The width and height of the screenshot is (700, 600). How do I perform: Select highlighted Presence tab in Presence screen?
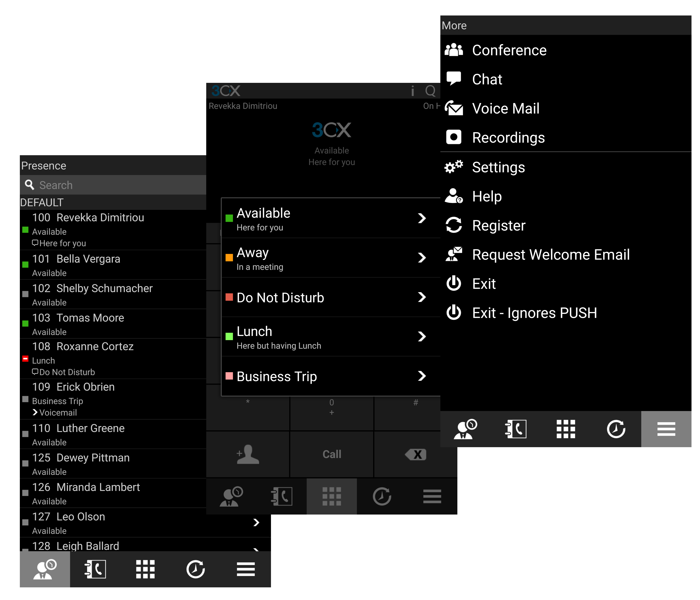[45, 569]
